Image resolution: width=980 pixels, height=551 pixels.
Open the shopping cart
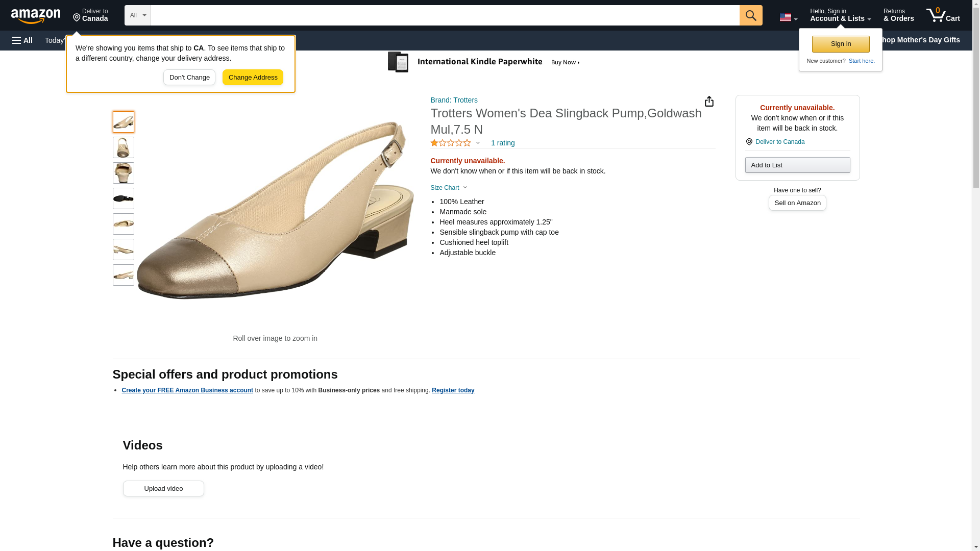pos(943,15)
